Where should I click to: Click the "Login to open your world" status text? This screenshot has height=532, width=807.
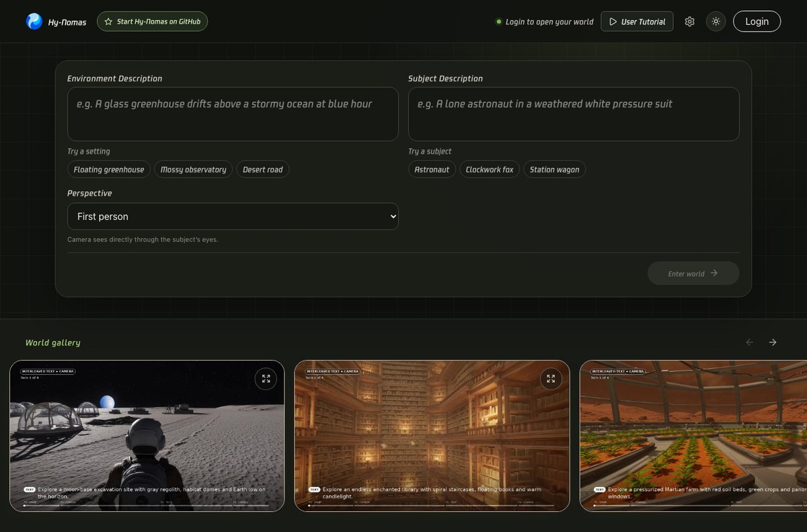[549, 22]
